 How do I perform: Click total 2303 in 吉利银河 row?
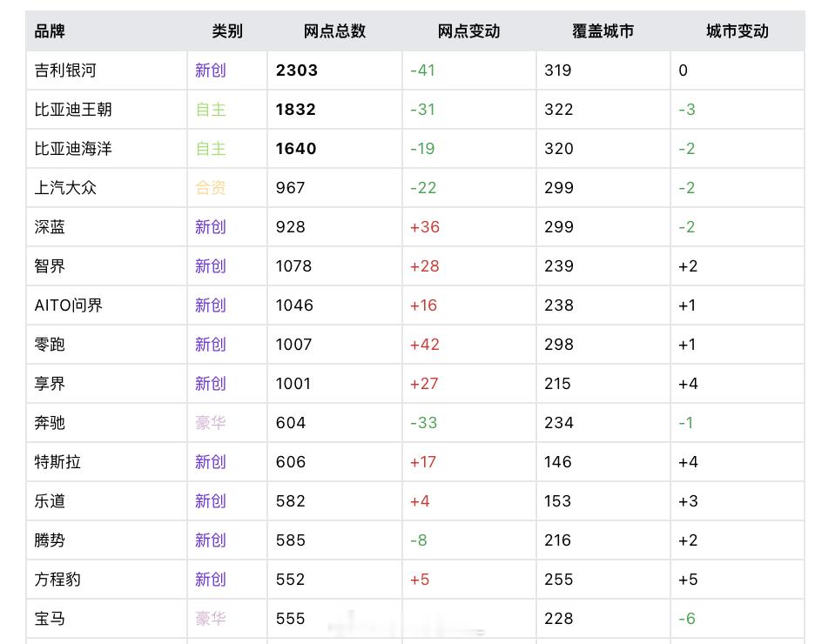tap(297, 70)
